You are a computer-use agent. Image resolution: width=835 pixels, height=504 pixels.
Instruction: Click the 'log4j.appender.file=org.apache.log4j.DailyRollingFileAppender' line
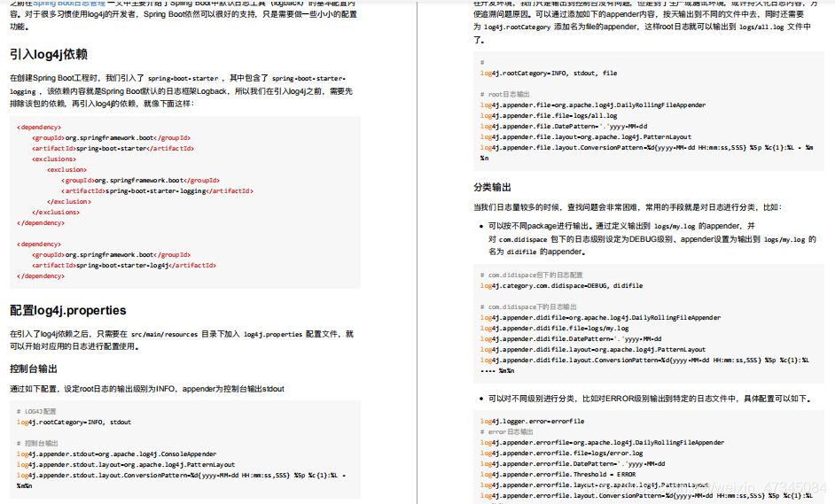pyautogui.click(x=593, y=105)
